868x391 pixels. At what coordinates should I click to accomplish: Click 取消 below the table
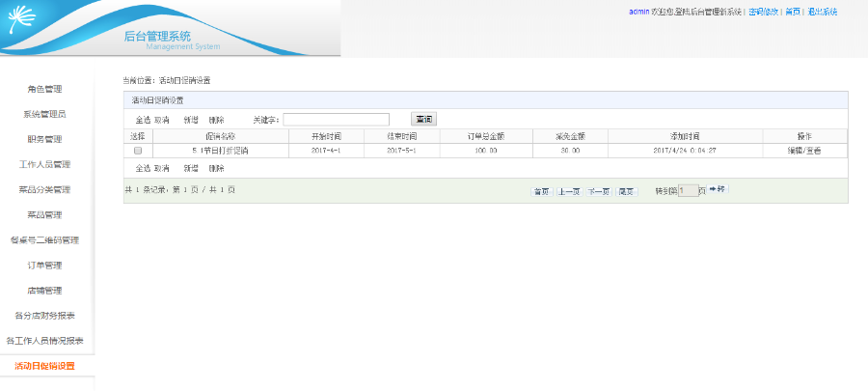pyautogui.click(x=162, y=168)
